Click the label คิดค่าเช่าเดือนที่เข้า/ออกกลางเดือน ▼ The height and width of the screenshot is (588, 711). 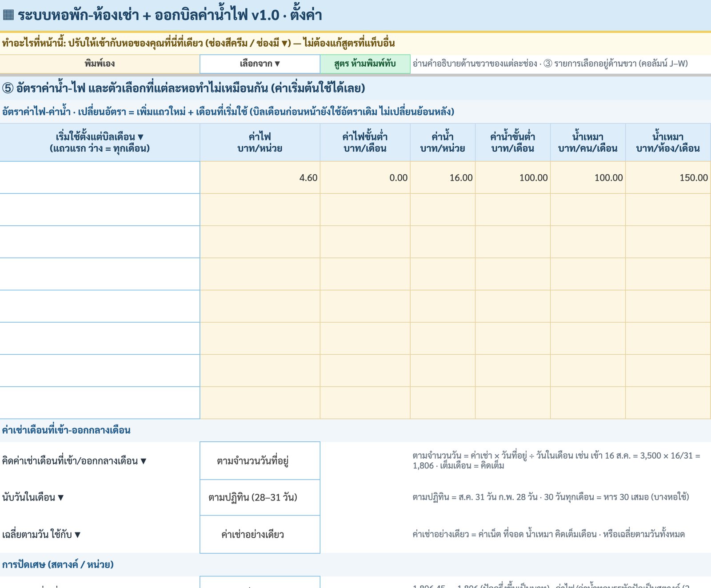tap(74, 461)
